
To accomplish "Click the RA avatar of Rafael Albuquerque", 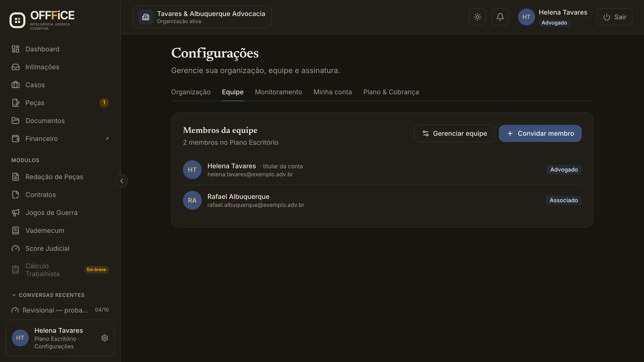I will coord(192,200).
